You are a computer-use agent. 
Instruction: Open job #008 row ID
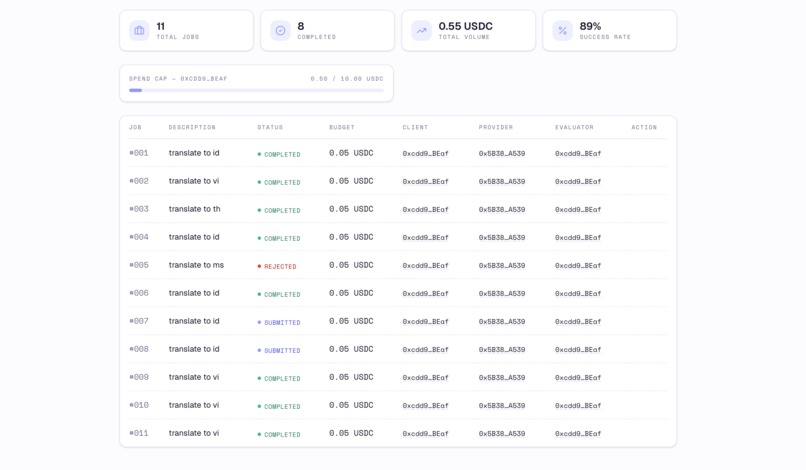139,349
